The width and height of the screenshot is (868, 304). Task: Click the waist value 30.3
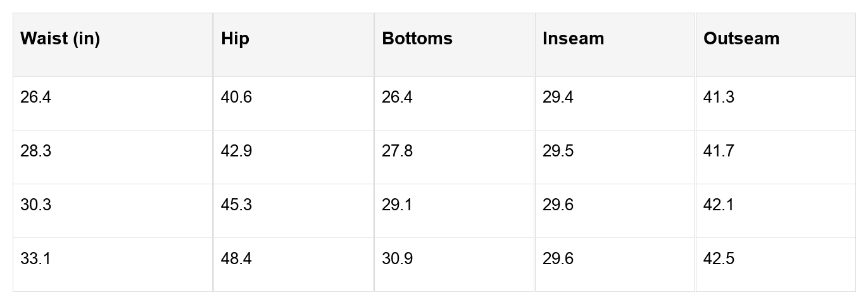35,205
